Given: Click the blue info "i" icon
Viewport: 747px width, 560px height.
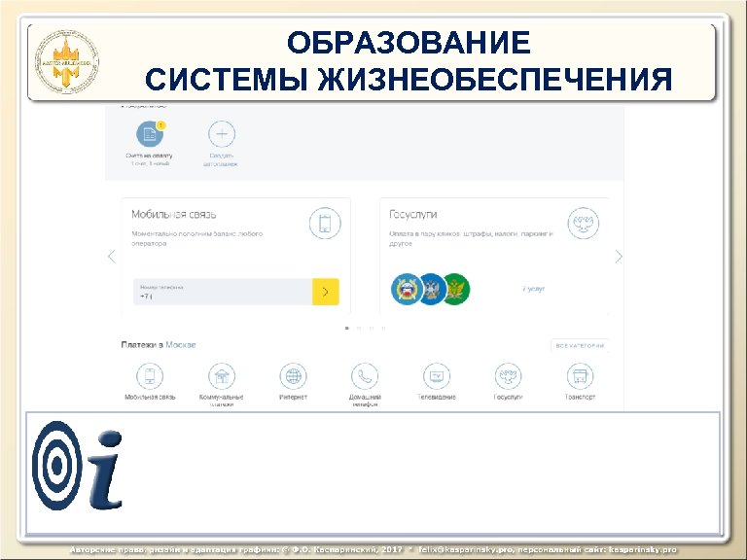Looking at the screenshot, I should tap(105, 470).
